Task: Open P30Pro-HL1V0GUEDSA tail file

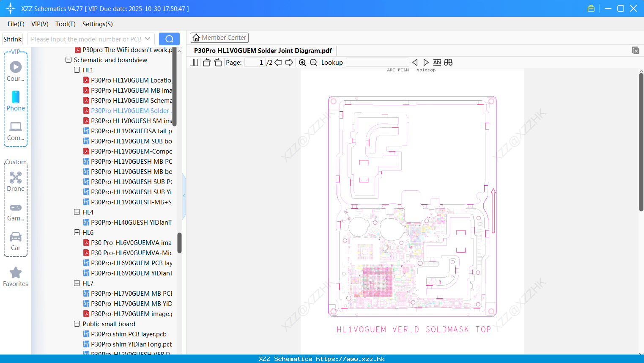Action: pos(127,131)
